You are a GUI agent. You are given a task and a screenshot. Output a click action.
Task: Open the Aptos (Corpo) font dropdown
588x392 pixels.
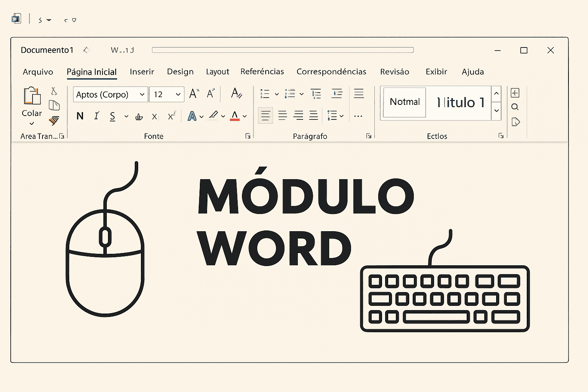142,95
